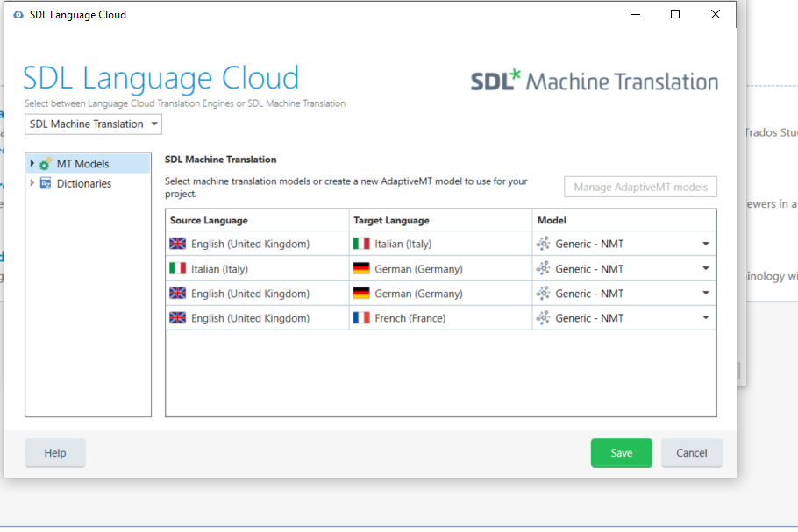The height and width of the screenshot is (532, 798).
Task: Click the Cancel button
Action: 692,452
